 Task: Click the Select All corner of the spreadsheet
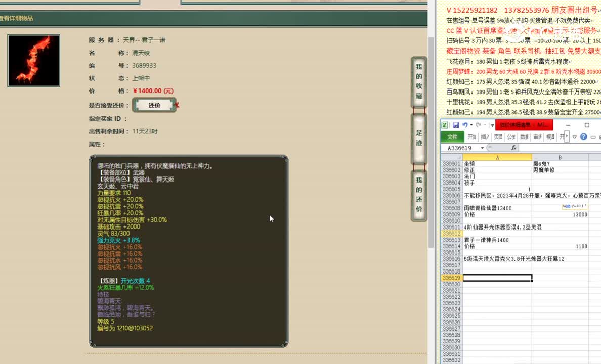pos(452,157)
